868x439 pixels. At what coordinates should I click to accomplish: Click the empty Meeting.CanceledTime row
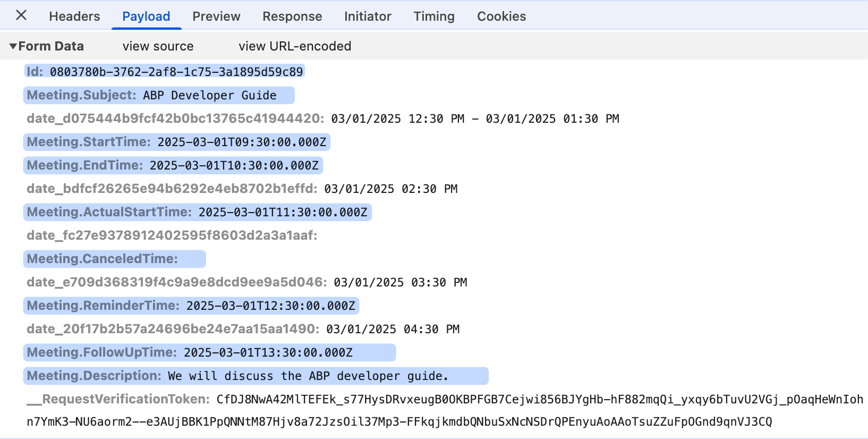pyautogui.click(x=114, y=259)
